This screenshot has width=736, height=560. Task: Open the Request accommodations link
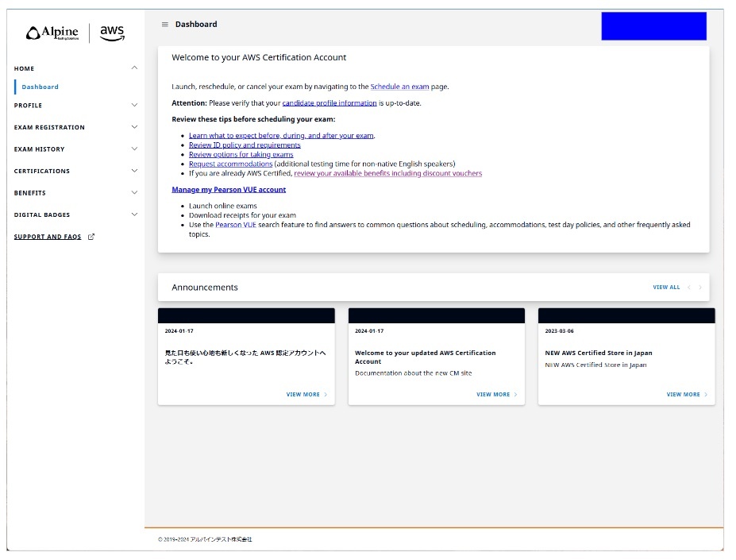[230, 164]
